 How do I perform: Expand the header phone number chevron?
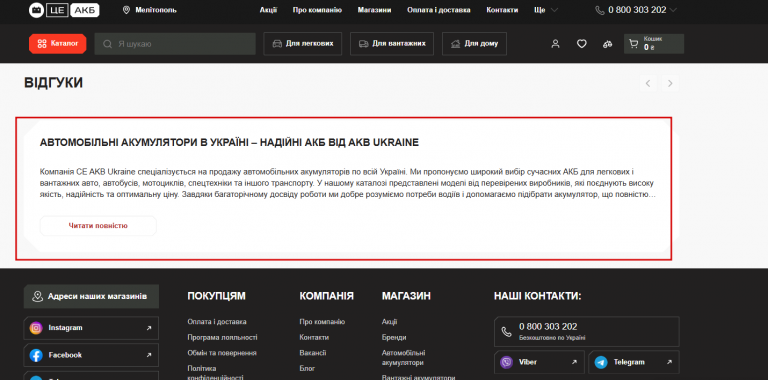point(673,10)
